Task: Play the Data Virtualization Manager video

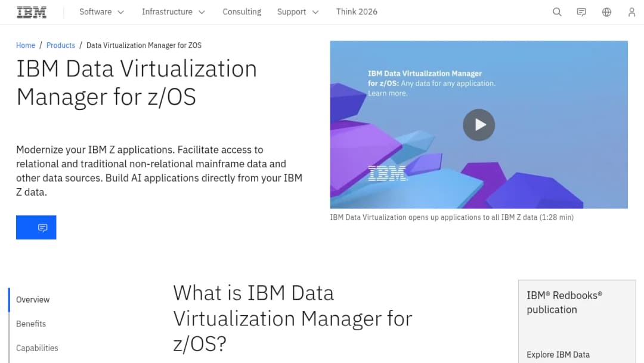Action: 479,125
